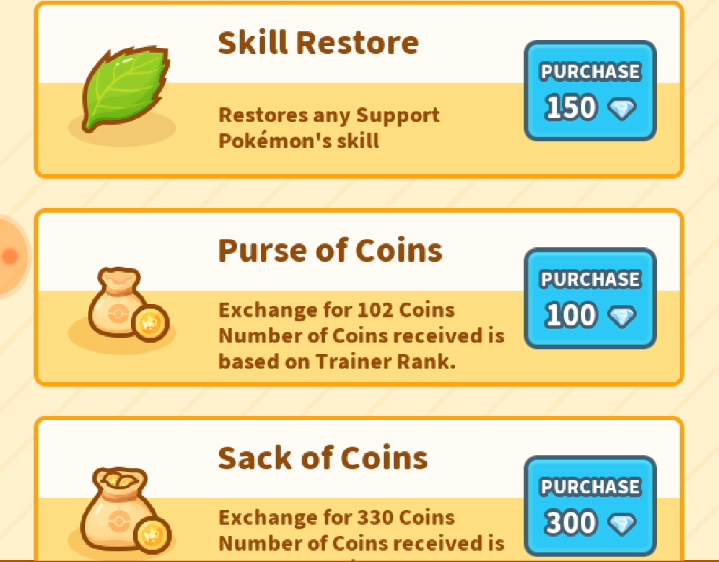Tap the orange circle at the left edge

coord(13,256)
